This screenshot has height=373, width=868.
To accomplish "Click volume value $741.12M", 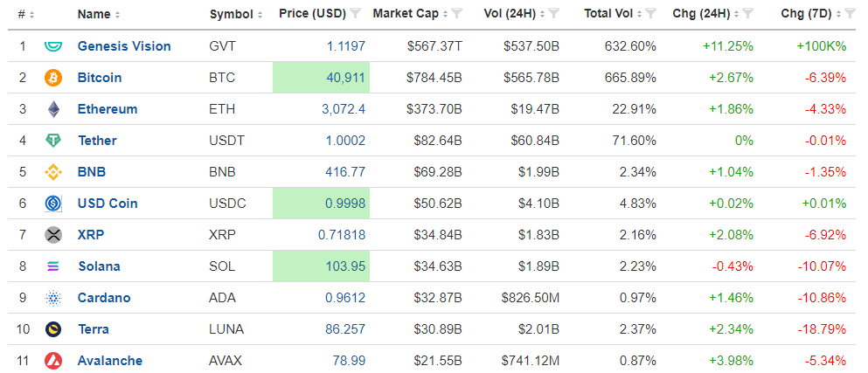I will coord(531,362).
